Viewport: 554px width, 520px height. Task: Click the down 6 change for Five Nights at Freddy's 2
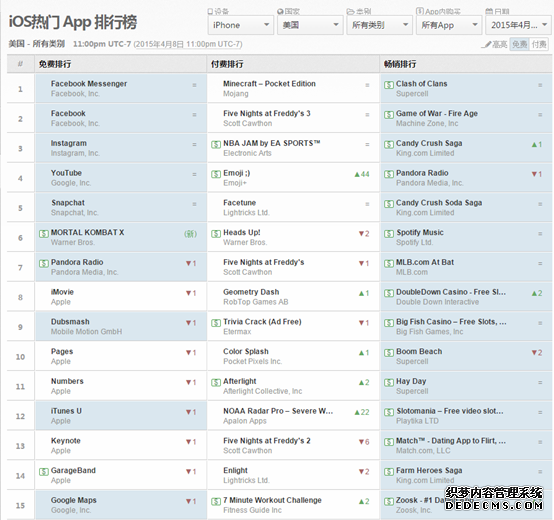click(x=364, y=442)
